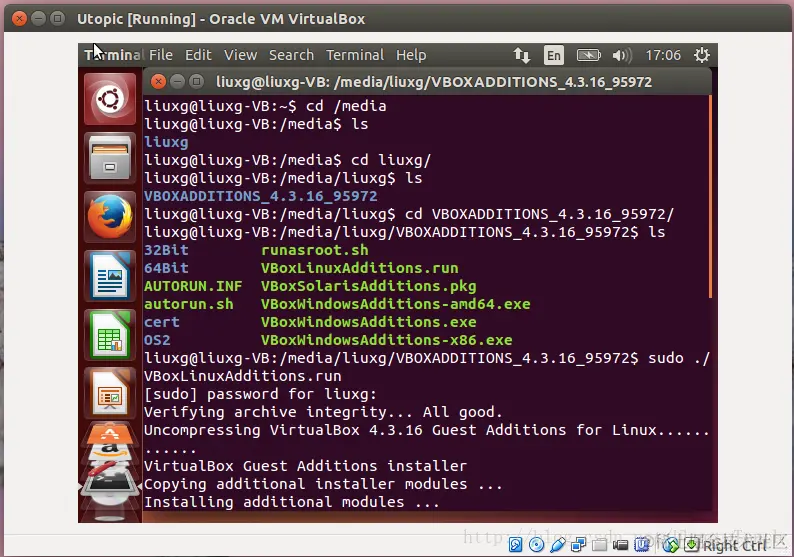This screenshot has height=557, width=794.
Task: Open the battery indicator menu
Action: 588,55
